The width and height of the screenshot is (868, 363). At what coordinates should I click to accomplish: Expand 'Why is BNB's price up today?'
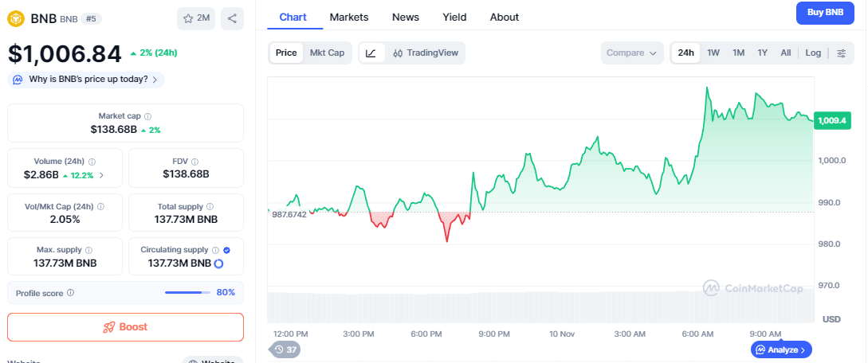(87, 80)
